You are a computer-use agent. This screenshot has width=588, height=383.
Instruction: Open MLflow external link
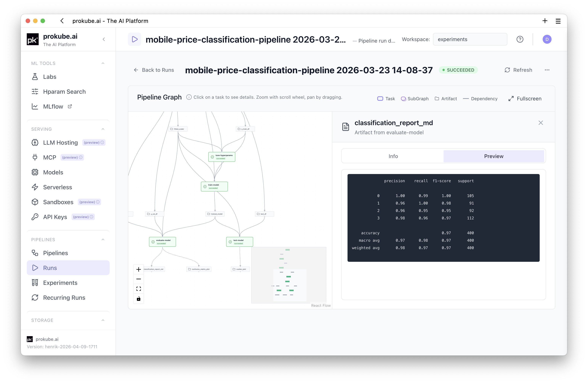pos(68,107)
